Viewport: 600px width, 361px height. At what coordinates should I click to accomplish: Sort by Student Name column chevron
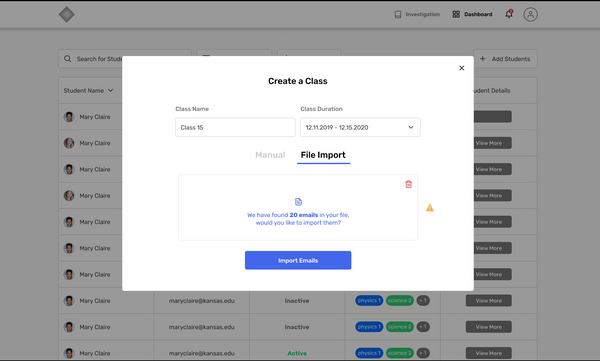(x=111, y=91)
